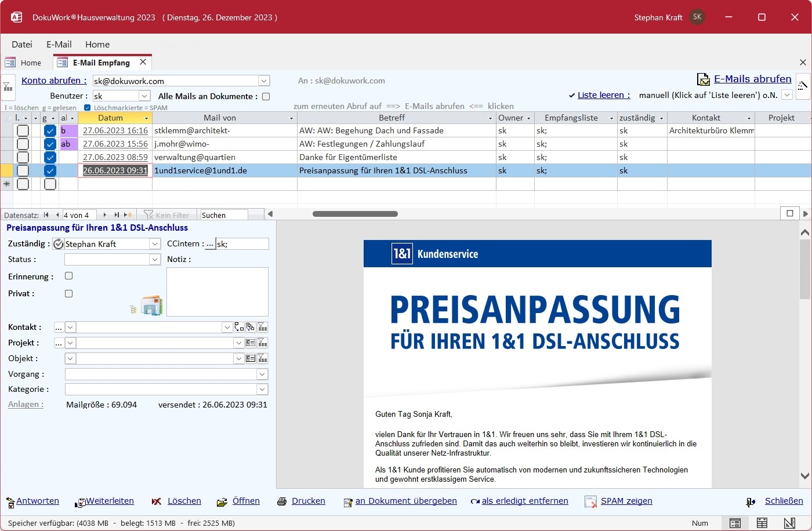
Task: Click the horizontal scrollbar thumb of mail list
Action: pyautogui.click(x=355, y=214)
